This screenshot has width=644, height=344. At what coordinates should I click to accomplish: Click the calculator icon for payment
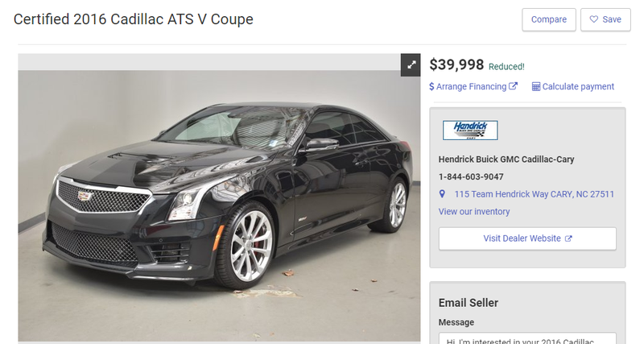coord(536,87)
